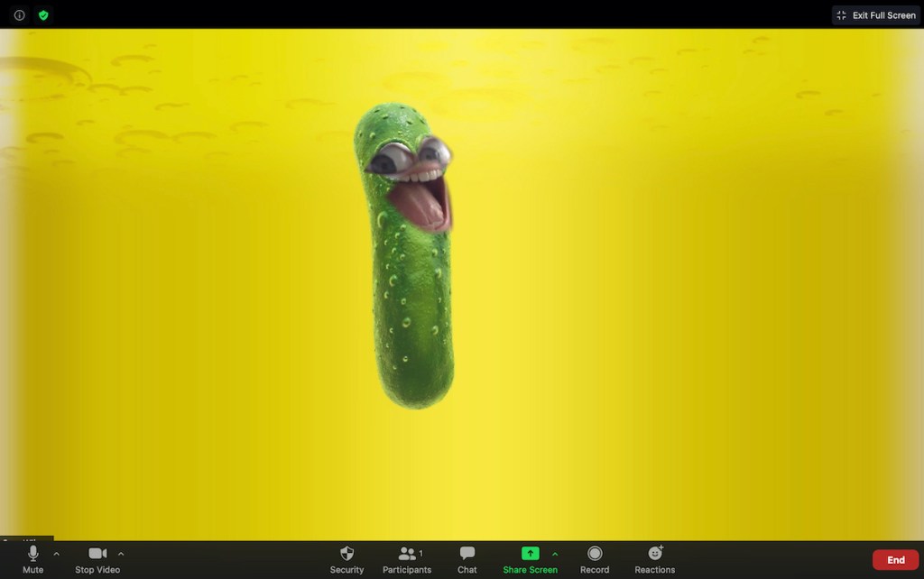Mute the microphone
The width and height of the screenshot is (924, 579).
pos(33,553)
